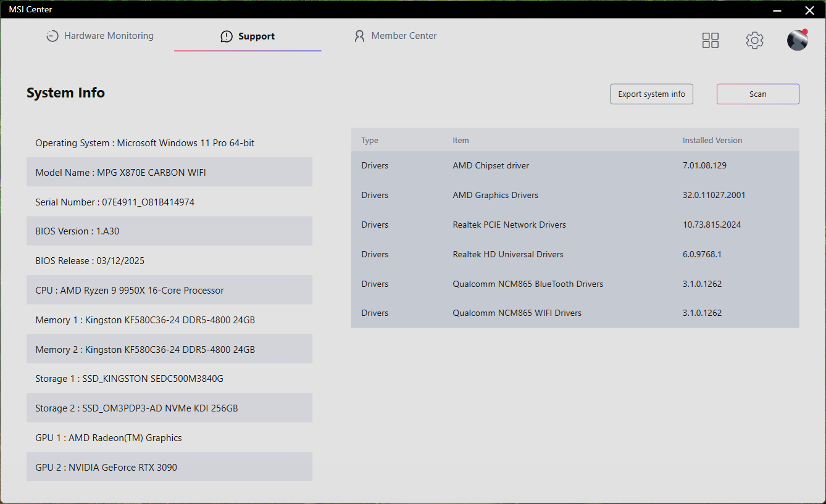The image size is (826, 504).
Task: Select the AMD Graphics Drivers row
Action: click(x=575, y=196)
